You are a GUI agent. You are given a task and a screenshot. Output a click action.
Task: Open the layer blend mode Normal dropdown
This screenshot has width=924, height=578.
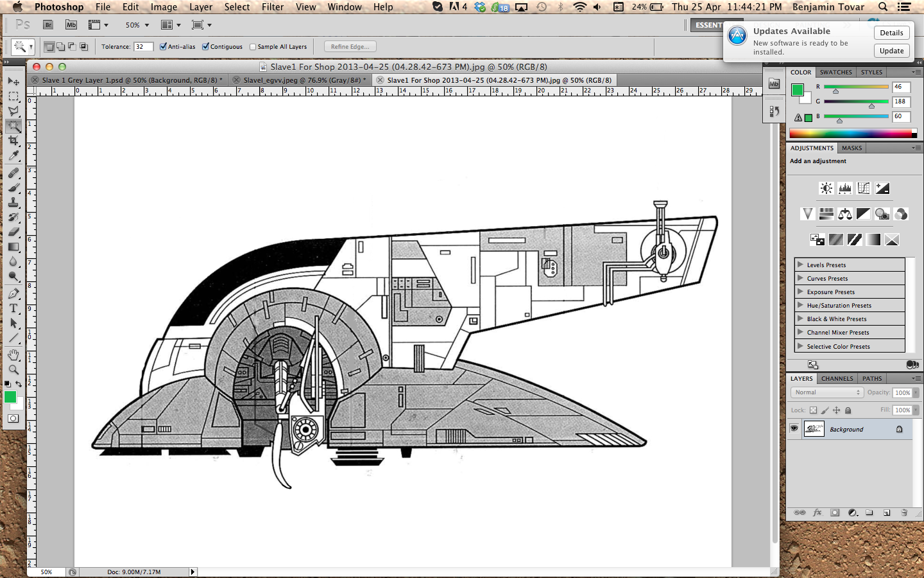[x=827, y=392]
